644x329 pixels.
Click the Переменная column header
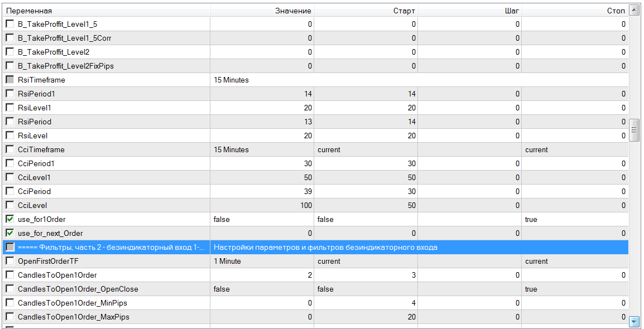coord(107,11)
